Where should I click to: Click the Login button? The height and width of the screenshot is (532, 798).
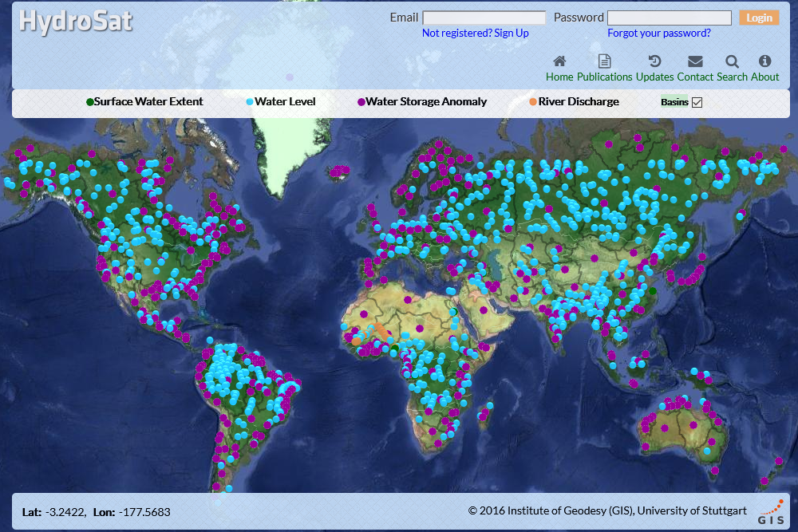coord(760,18)
